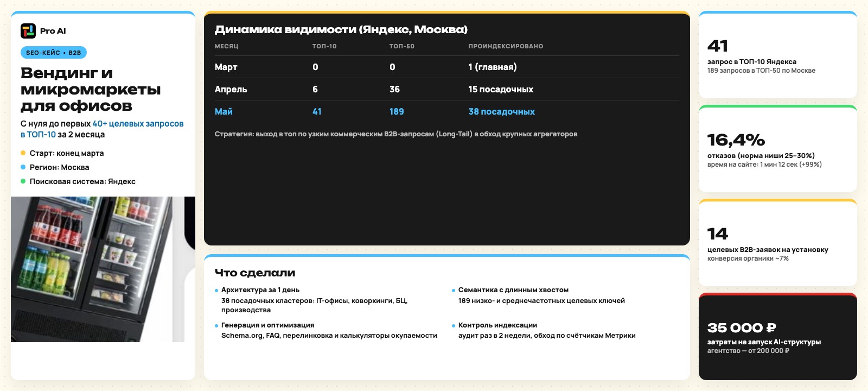The height and width of the screenshot is (391, 868).
Task: Click the ПРОИНДЕКСИРОВАНО column header
Action: coord(506,46)
